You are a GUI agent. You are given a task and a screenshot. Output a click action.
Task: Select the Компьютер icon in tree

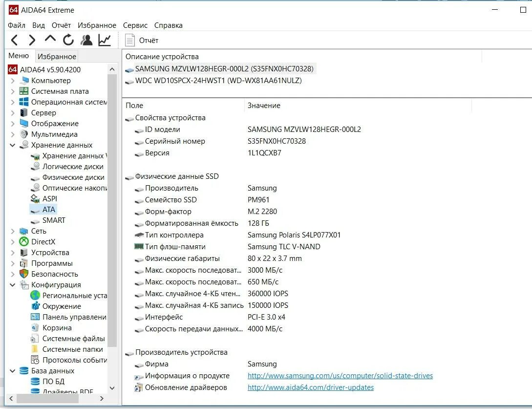tap(24, 81)
